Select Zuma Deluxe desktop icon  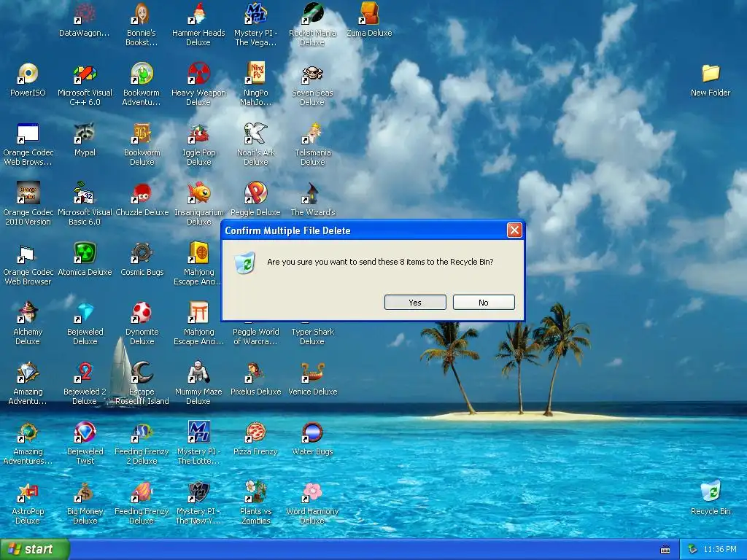coord(369,20)
